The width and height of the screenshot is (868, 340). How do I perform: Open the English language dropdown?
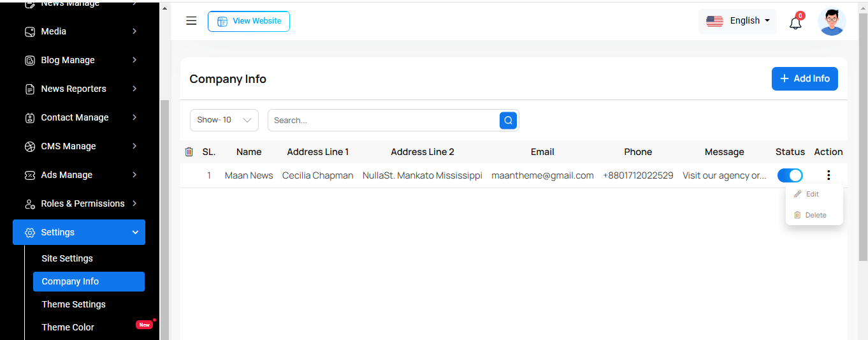737,21
